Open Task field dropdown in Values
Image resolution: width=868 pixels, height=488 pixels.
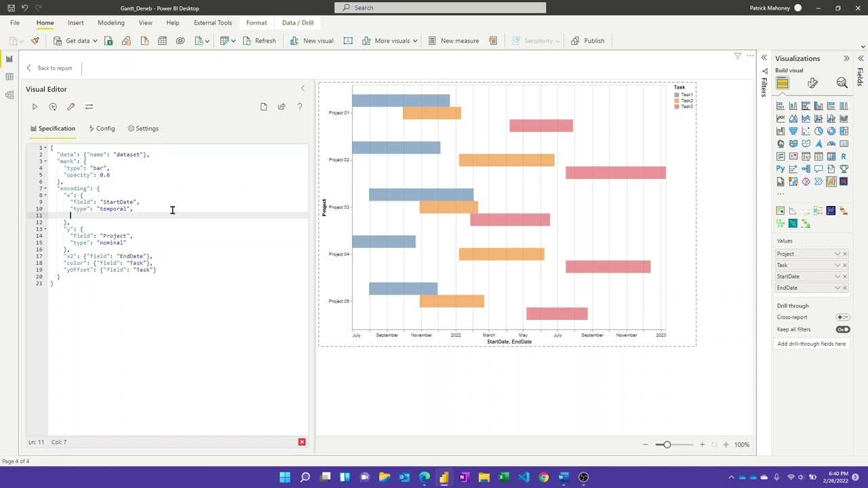(837, 265)
